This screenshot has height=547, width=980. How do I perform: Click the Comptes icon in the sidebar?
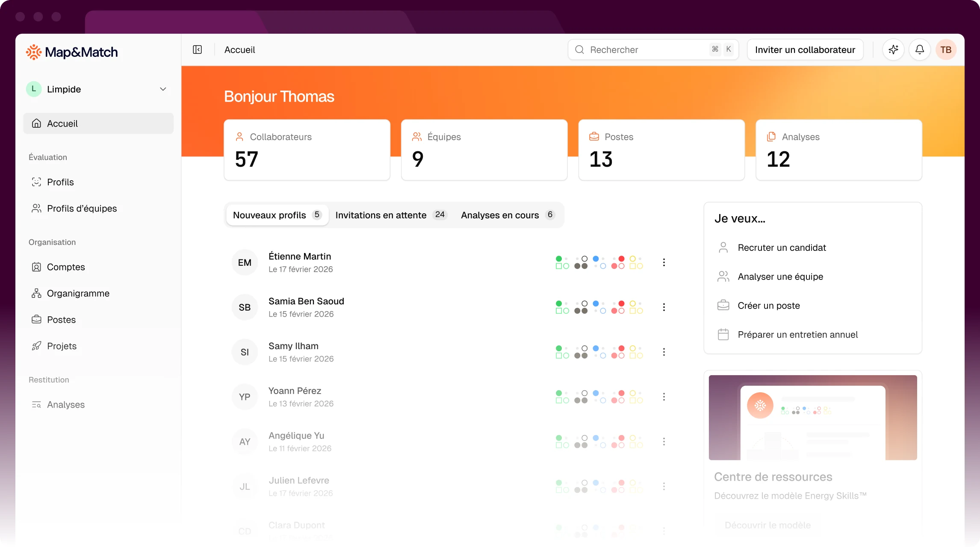36,267
